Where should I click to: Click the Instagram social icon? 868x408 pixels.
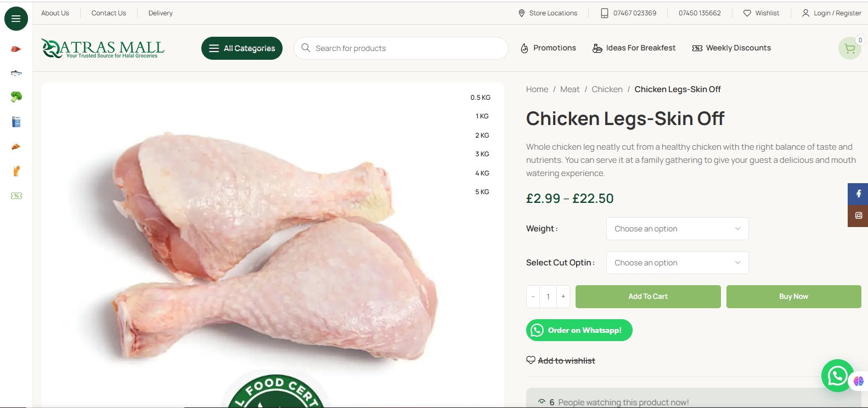(858, 216)
